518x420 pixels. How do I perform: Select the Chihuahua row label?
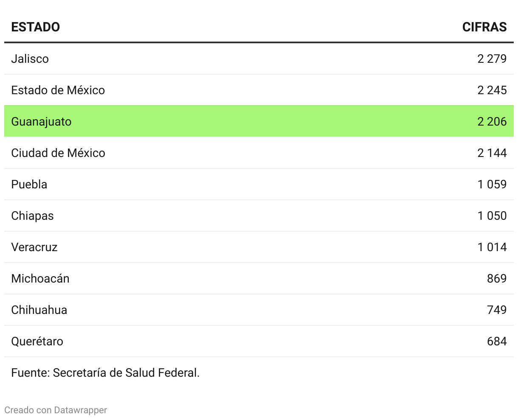pos(39,310)
